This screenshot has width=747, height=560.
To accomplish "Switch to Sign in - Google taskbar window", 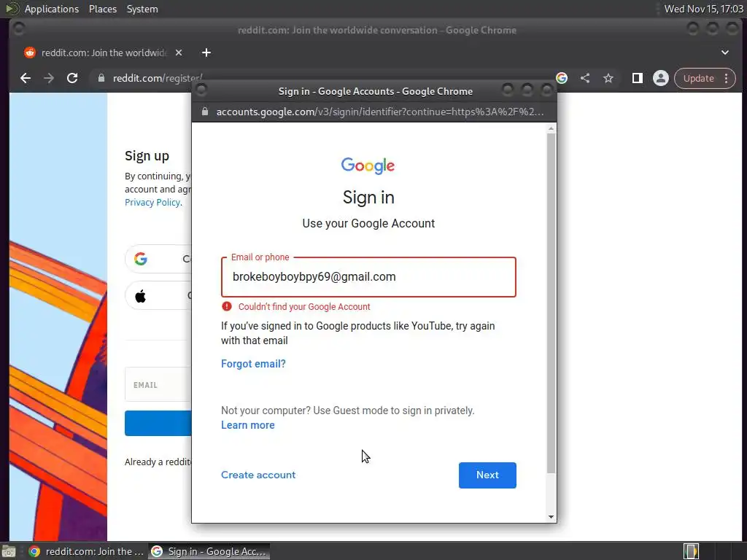I will click(209, 551).
